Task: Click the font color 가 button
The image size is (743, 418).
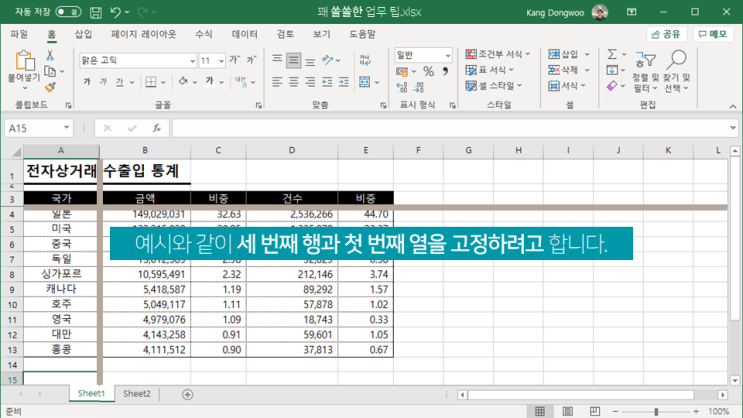Action: pos(209,82)
